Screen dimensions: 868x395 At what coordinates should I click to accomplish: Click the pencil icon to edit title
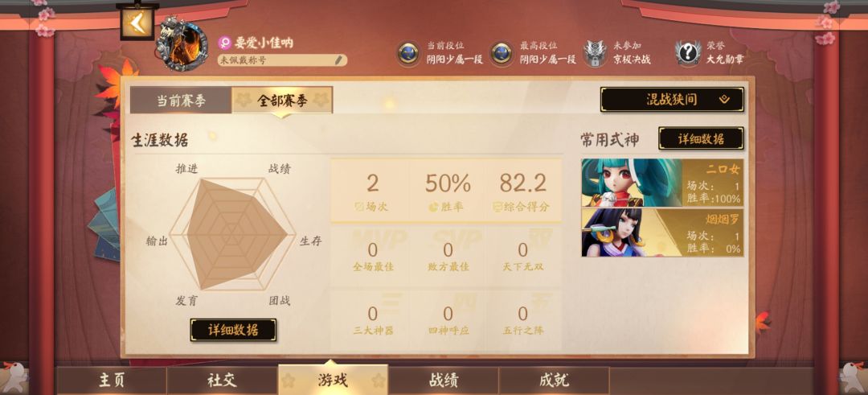pos(338,60)
